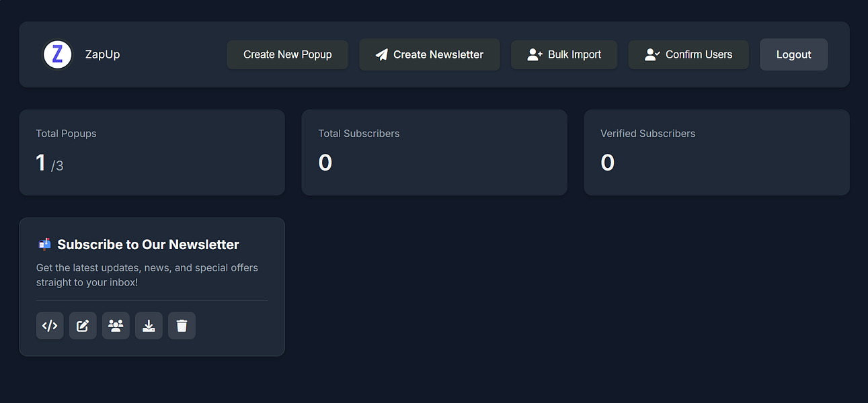Download the popup's subscriber export
This screenshot has height=403, width=868.
click(149, 326)
